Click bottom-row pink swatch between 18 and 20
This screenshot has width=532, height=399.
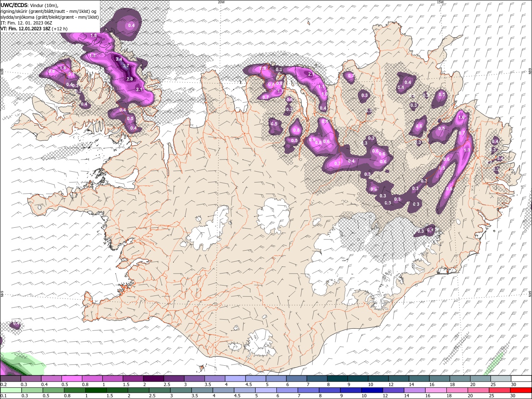(x=457, y=390)
